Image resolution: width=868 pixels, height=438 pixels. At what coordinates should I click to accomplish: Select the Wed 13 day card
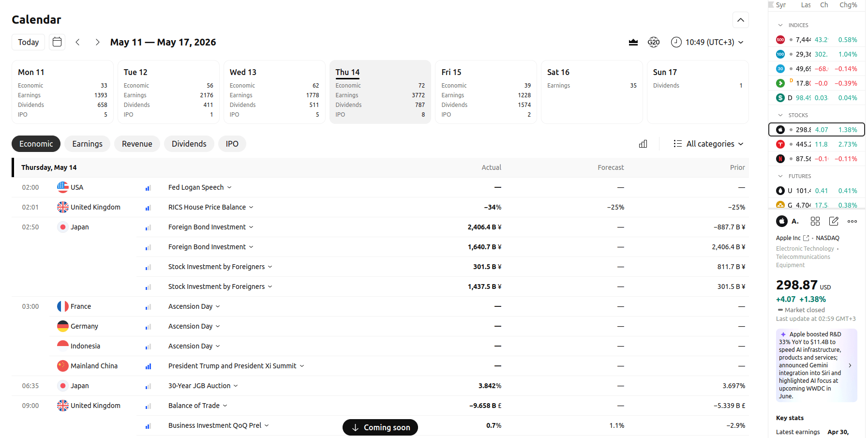274,92
